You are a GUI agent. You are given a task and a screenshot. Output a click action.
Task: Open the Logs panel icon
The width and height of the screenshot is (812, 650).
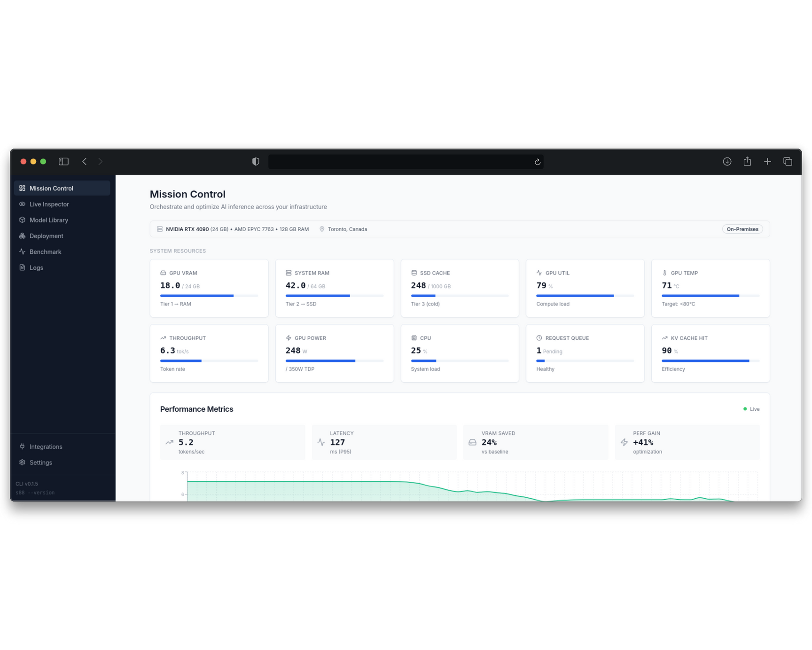pos(22,267)
